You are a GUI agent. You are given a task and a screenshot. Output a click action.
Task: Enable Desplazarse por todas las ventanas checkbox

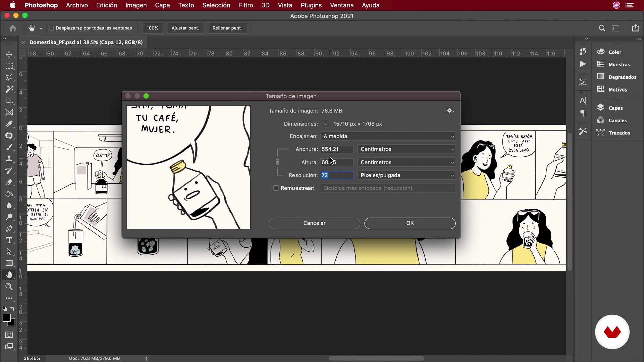click(x=52, y=28)
